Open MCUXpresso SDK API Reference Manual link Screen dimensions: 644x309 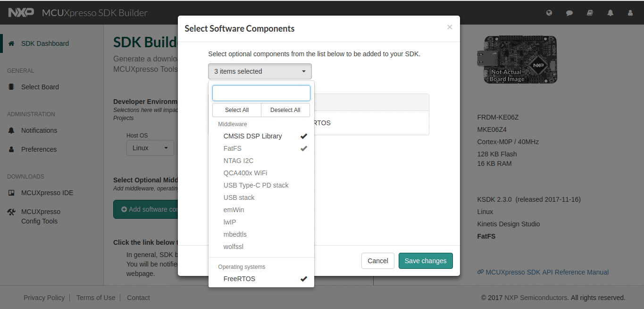coord(547,272)
